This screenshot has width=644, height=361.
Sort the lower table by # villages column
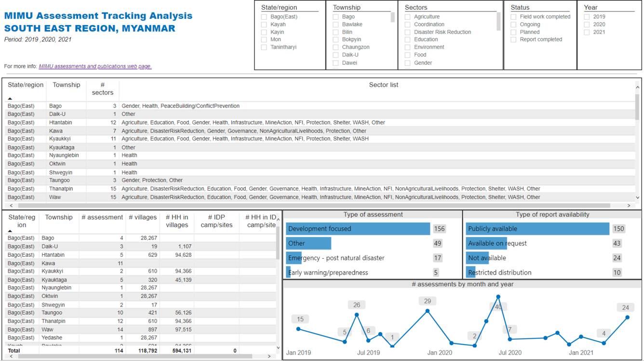coord(143,217)
